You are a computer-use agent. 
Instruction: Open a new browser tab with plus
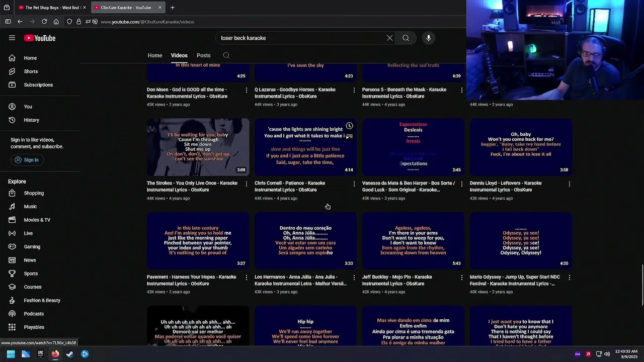(x=173, y=8)
